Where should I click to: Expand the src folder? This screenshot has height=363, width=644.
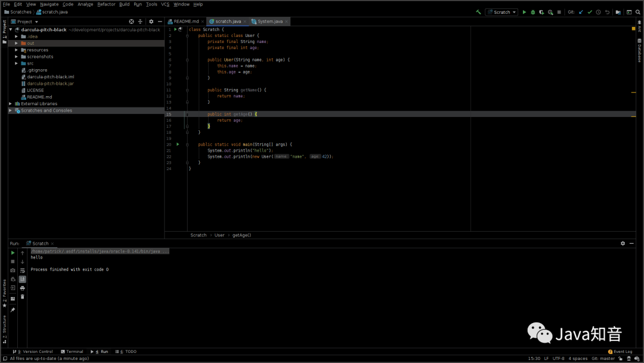point(17,63)
